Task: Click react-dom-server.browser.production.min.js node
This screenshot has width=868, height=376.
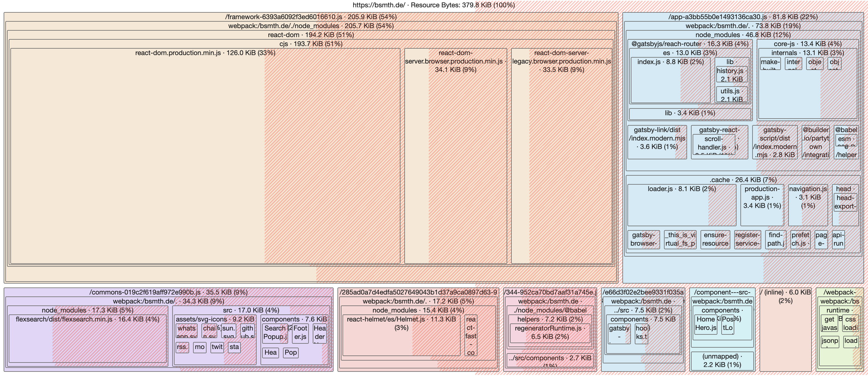Action: pyautogui.click(x=455, y=156)
